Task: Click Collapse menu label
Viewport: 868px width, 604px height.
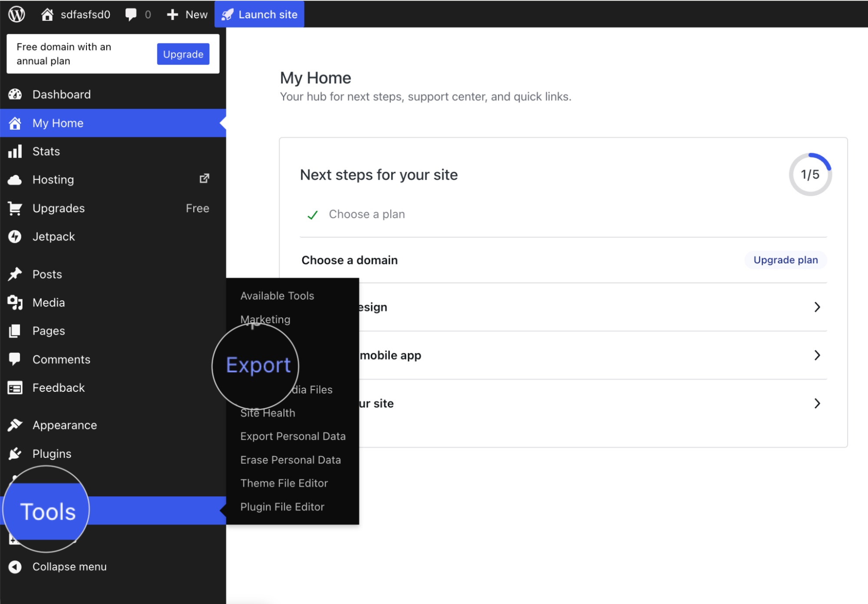Action: coord(69,567)
